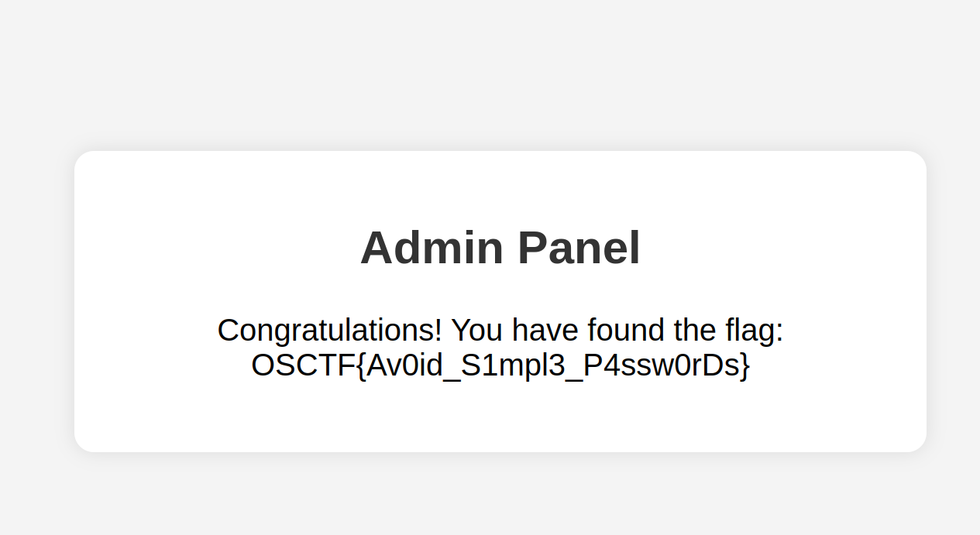Click the word 'You' in the message

[x=477, y=331]
